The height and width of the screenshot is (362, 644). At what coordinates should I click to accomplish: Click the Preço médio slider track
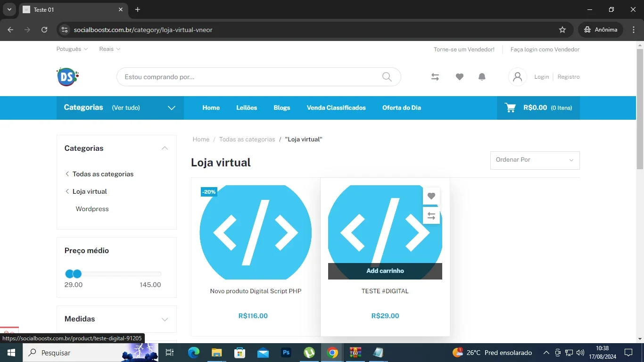point(113,274)
